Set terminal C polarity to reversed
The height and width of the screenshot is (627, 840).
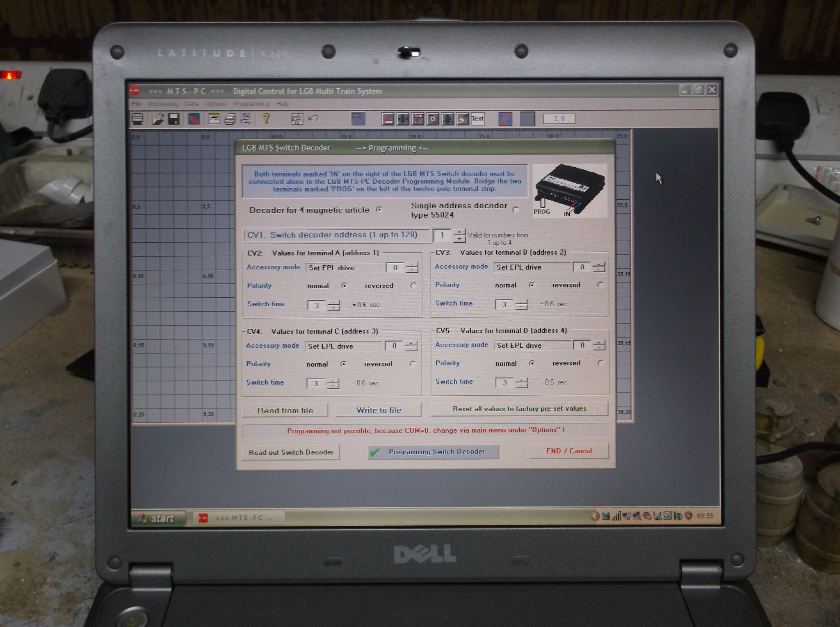tap(413, 363)
